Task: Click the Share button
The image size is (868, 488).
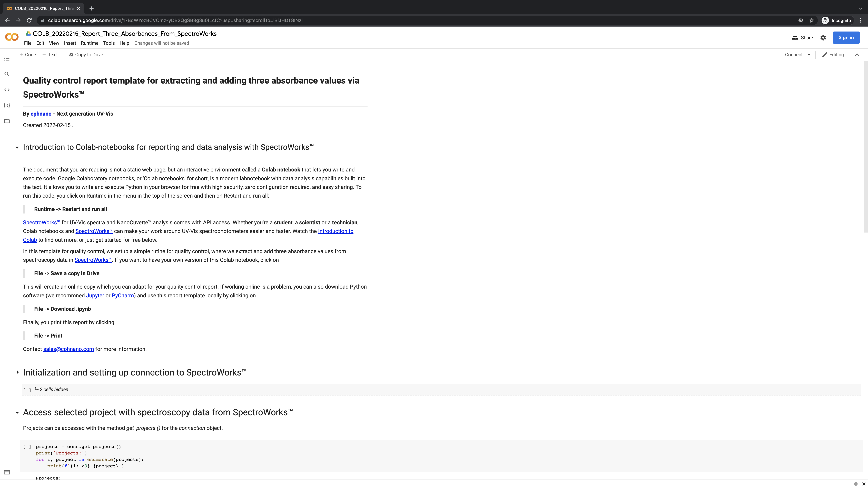Action: coord(802,38)
